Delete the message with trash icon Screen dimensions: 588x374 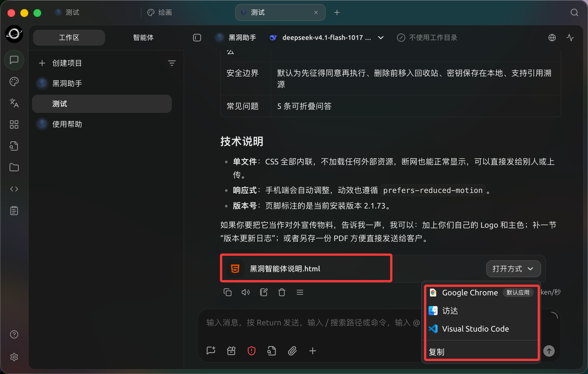[x=282, y=292]
